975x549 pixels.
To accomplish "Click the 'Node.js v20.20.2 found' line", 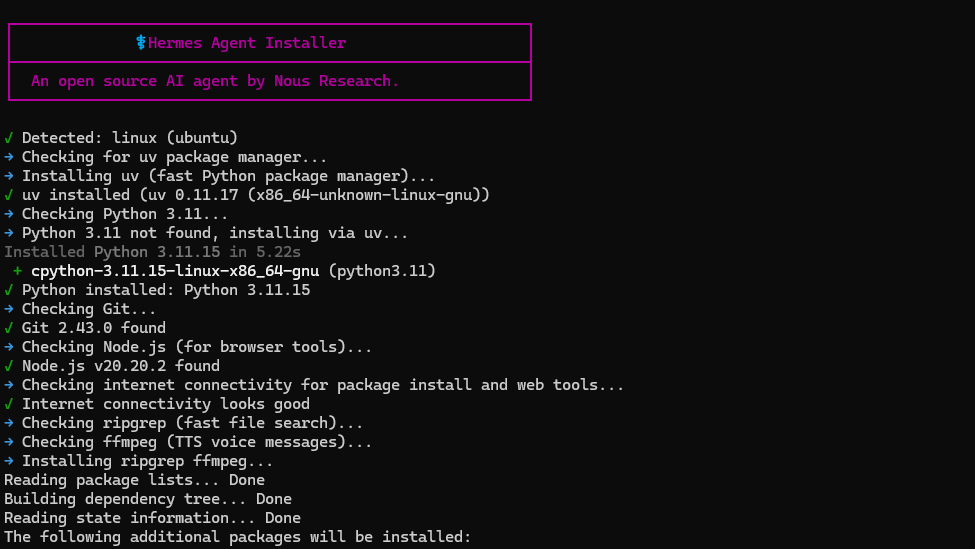I will click(x=121, y=366).
